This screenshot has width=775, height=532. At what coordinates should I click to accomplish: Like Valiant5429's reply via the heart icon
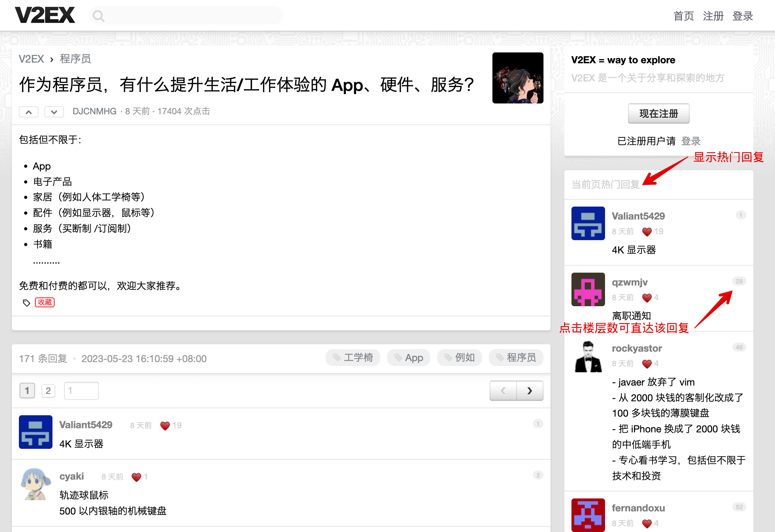click(164, 425)
